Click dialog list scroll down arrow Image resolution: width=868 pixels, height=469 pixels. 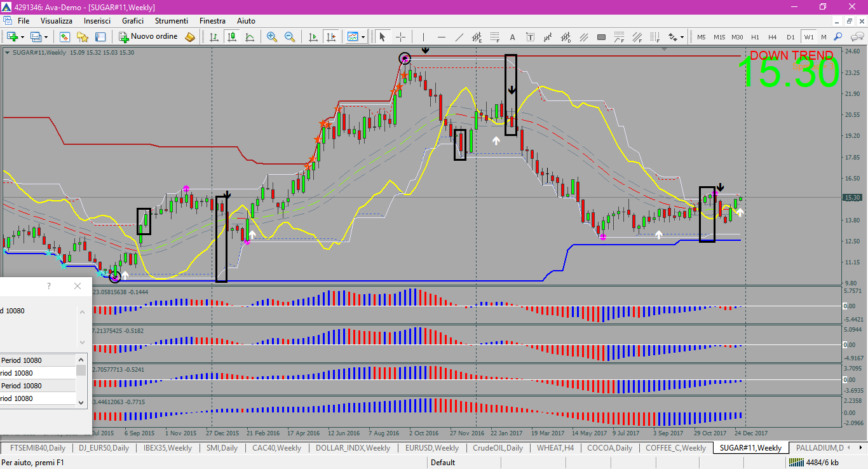81,402
